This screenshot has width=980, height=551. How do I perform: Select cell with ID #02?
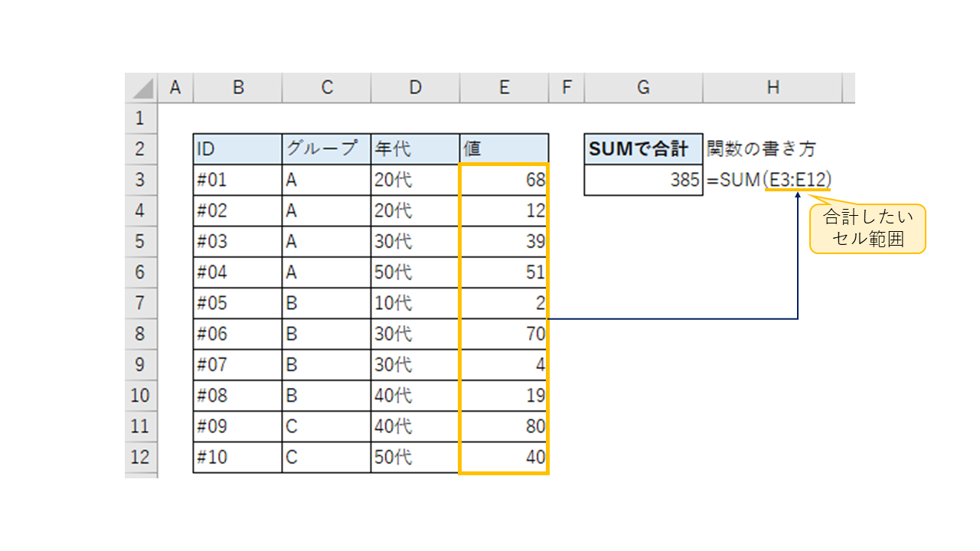coord(238,210)
